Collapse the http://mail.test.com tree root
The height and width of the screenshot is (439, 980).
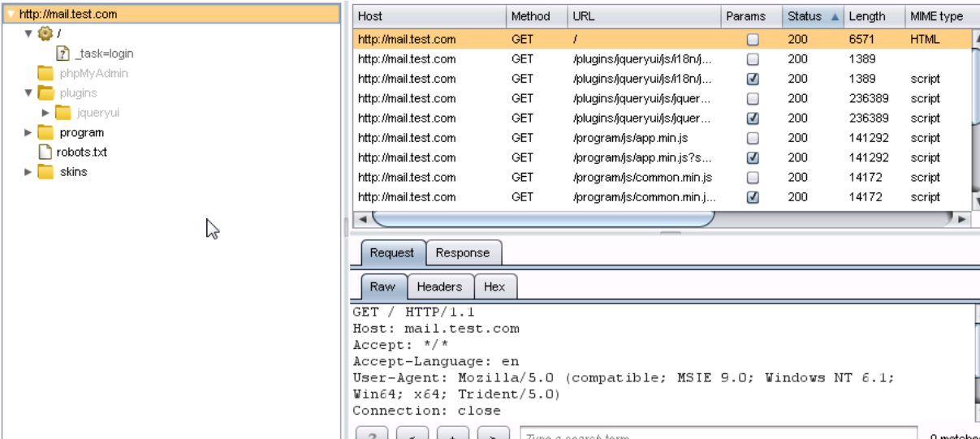tap(10, 14)
